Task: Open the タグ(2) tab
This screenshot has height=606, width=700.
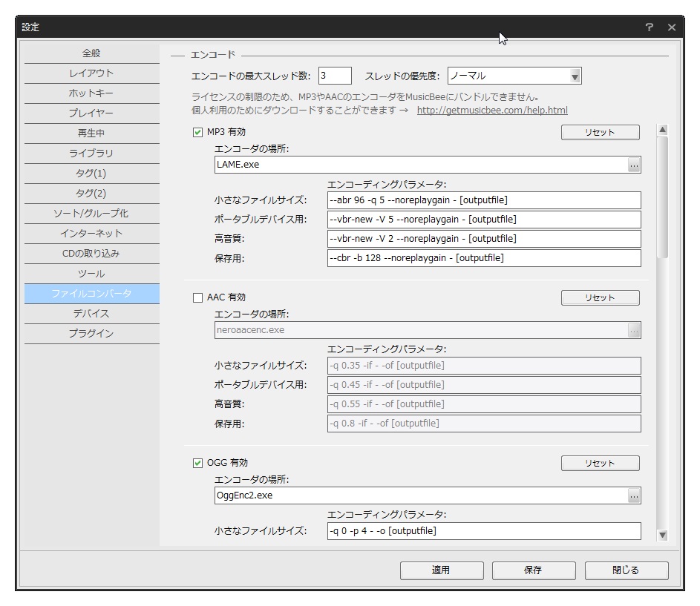Action: point(91,194)
